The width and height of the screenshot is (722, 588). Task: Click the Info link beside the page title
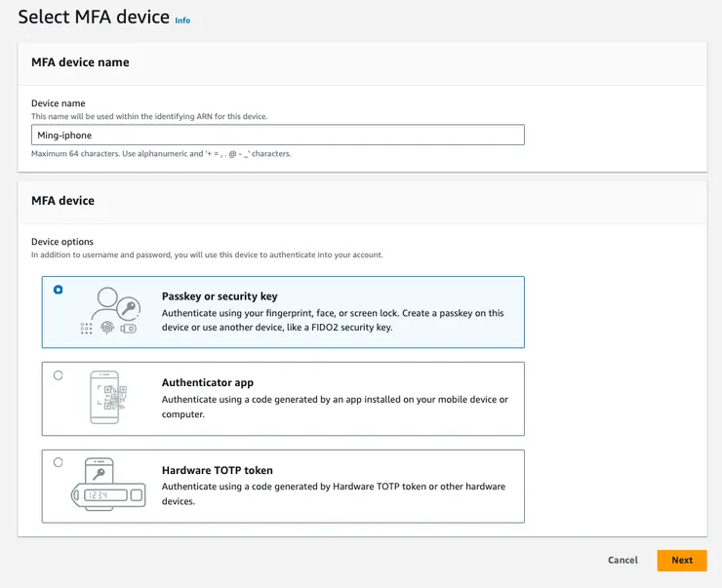[182, 20]
